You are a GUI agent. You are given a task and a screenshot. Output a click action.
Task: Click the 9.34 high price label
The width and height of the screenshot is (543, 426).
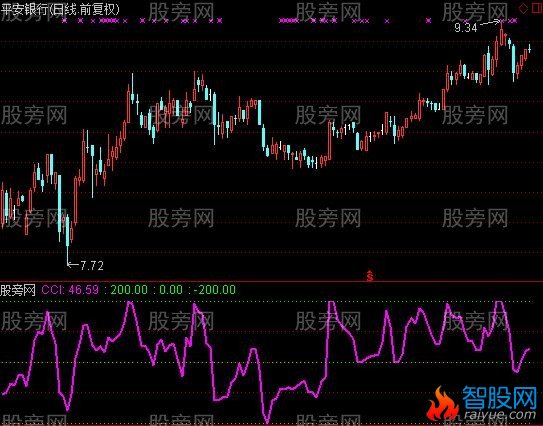465,28
